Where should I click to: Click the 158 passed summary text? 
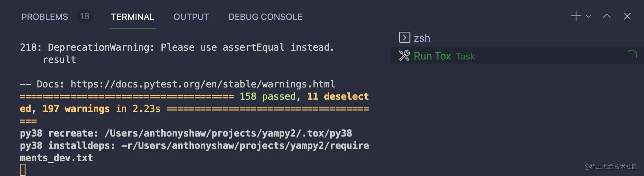point(267,96)
